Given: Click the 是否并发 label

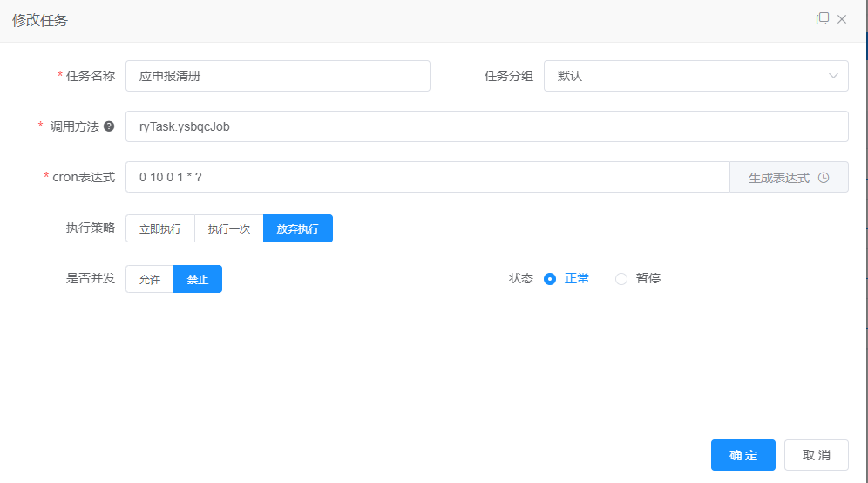Looking at the screenshot, I should (x=91, y=278).
